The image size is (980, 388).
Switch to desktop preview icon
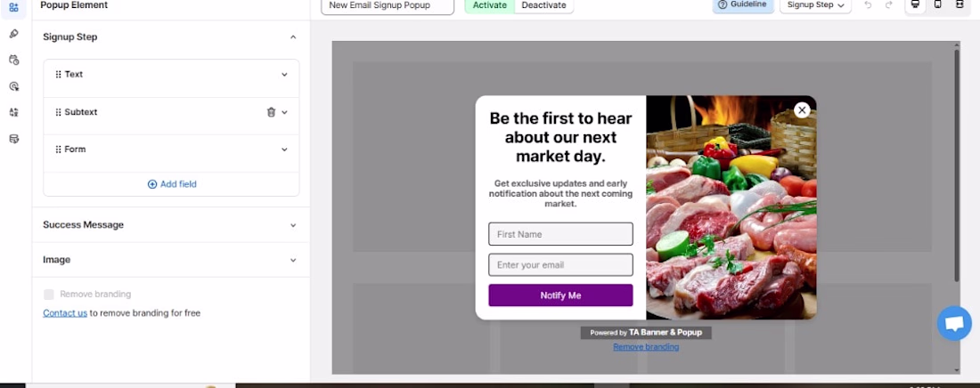pos(915,5)
